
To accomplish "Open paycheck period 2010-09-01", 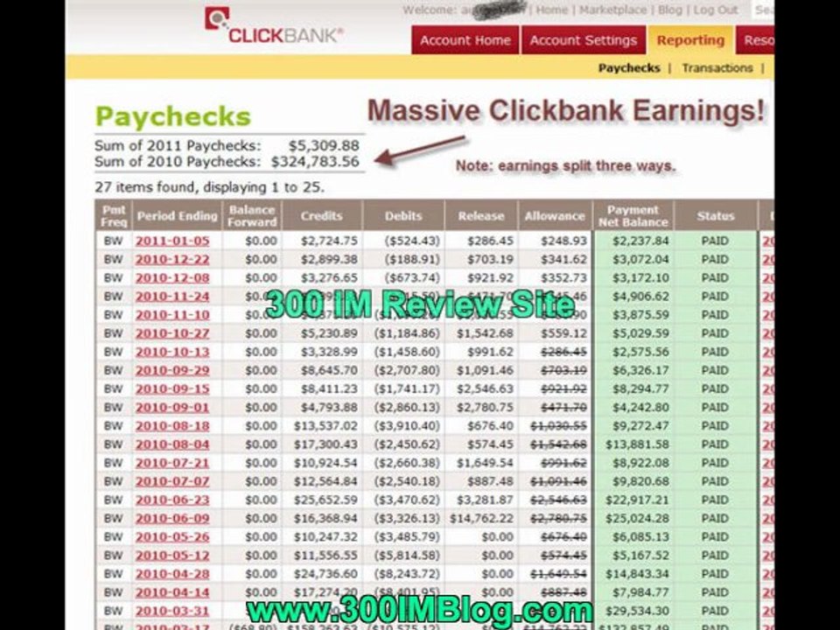I will pos(172,407).
